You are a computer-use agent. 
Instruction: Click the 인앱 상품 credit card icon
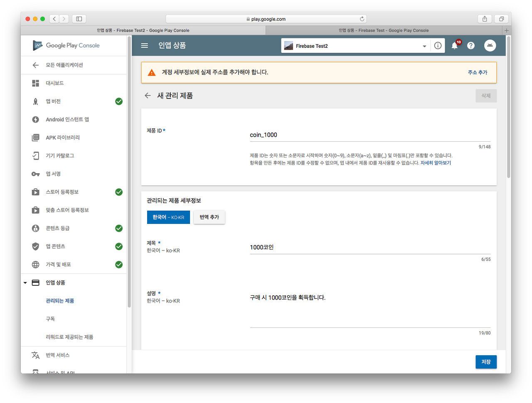[36, 283]
